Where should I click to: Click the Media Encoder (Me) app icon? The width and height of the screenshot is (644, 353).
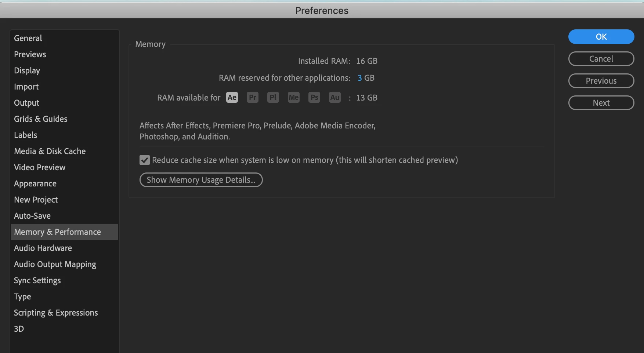[x=294, y=97]
